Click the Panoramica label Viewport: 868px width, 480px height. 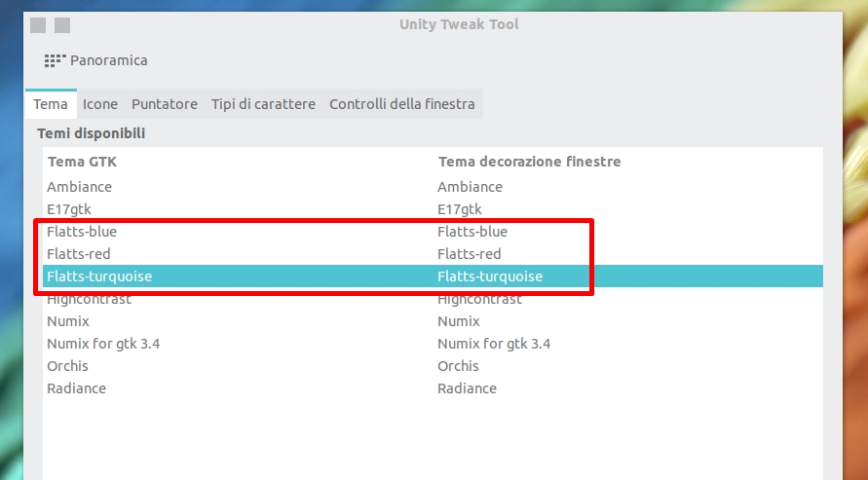pos(109,60)
